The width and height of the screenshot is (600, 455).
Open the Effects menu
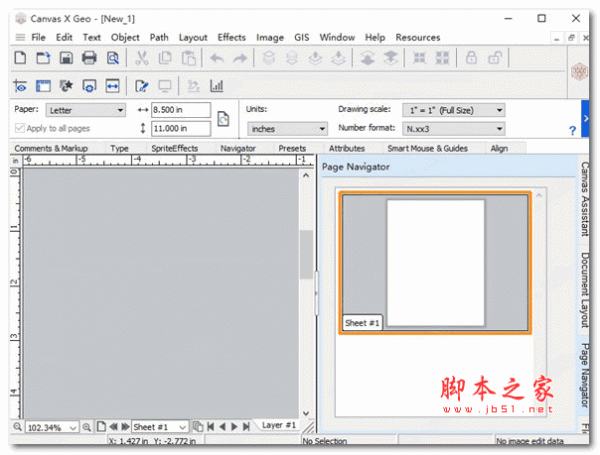(232, 38)
